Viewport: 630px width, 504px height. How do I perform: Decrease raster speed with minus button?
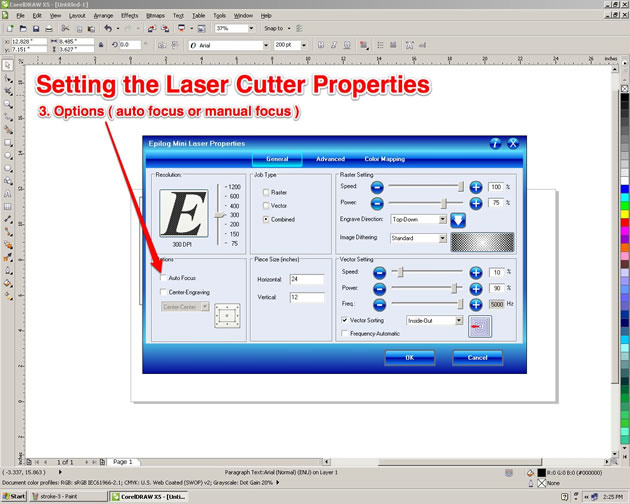377,187
